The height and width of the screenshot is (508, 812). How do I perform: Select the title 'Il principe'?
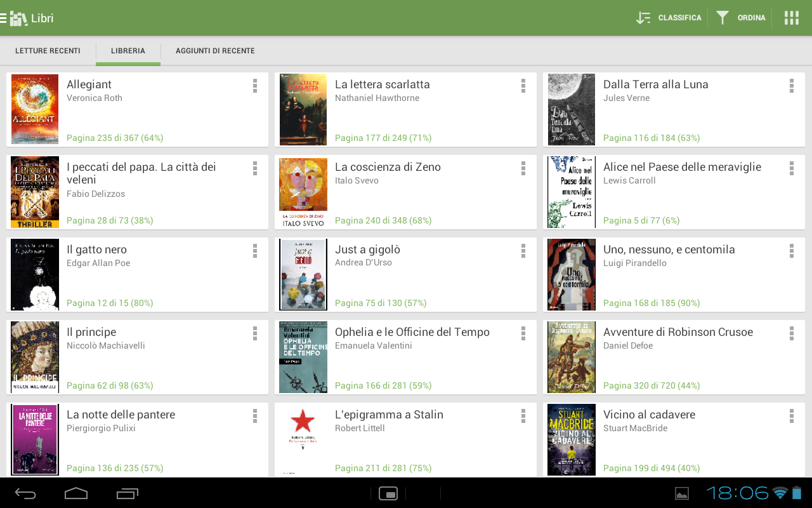(x=91, y=332)
